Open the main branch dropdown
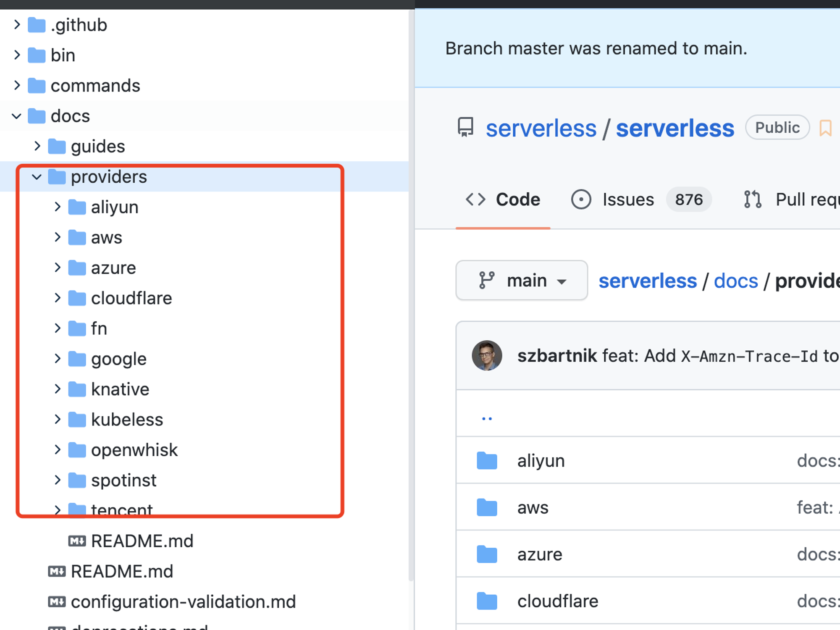 (522, 280)
